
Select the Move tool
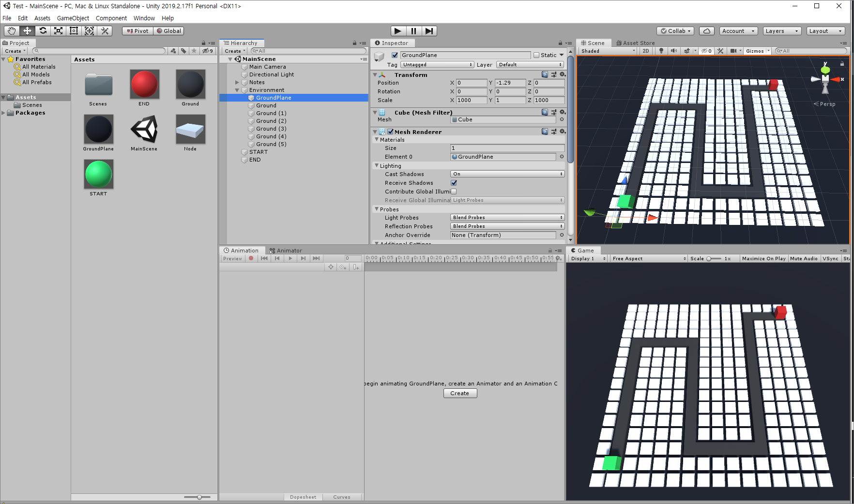27,31
